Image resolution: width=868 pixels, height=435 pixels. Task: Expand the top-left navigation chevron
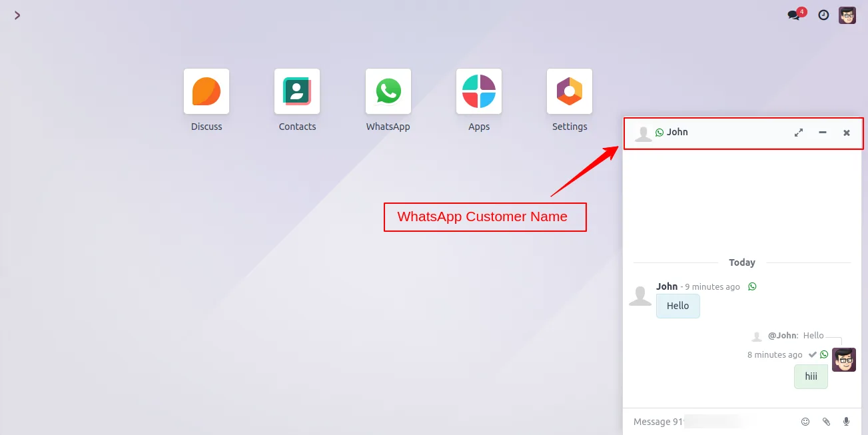click(17, 15)
